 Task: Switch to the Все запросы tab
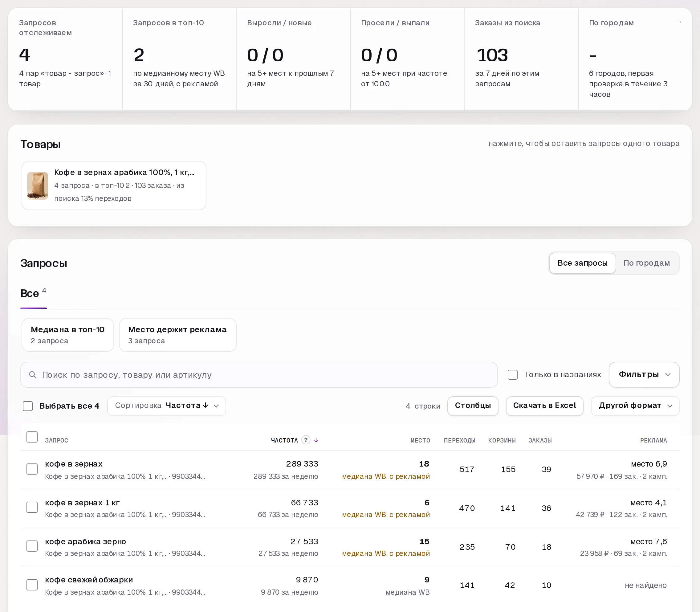583,263
